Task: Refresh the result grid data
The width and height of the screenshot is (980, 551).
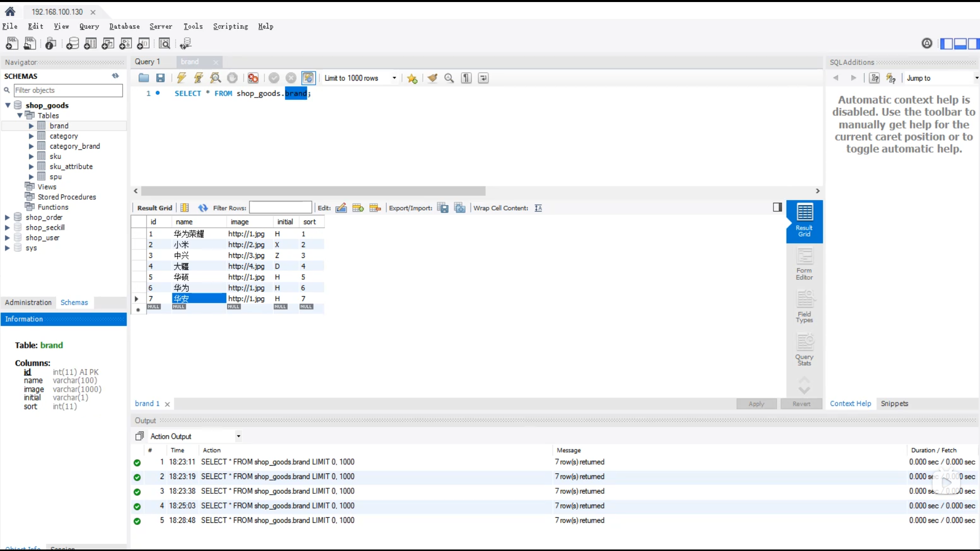Action: click(203, 208)
